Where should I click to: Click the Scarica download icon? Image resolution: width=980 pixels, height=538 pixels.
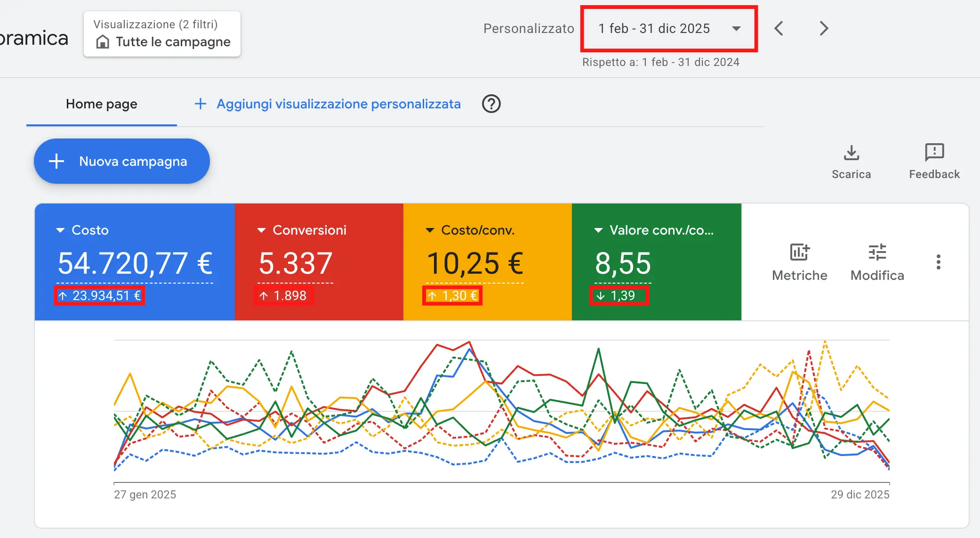851,153
